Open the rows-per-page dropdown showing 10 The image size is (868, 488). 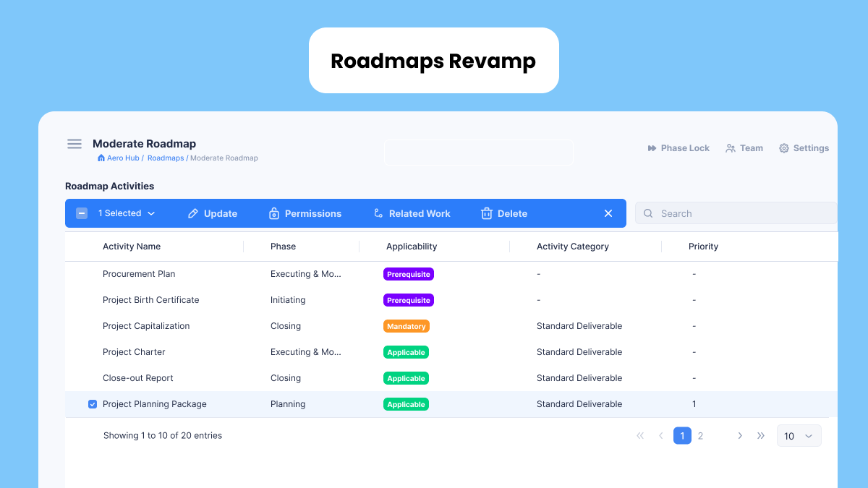799,436
